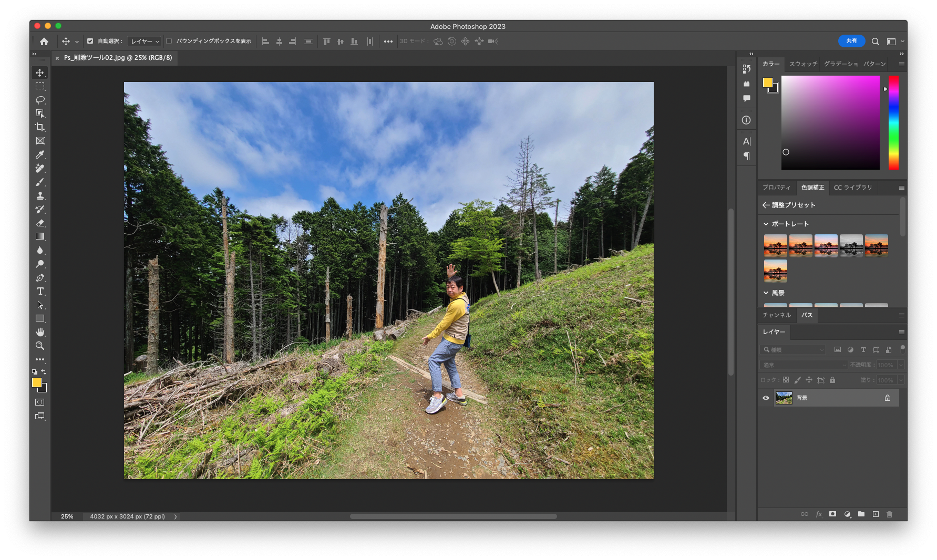This screenshot has width=937, height=560.
Task: Select the Rectangular Marquee tool
Action: 40,86
